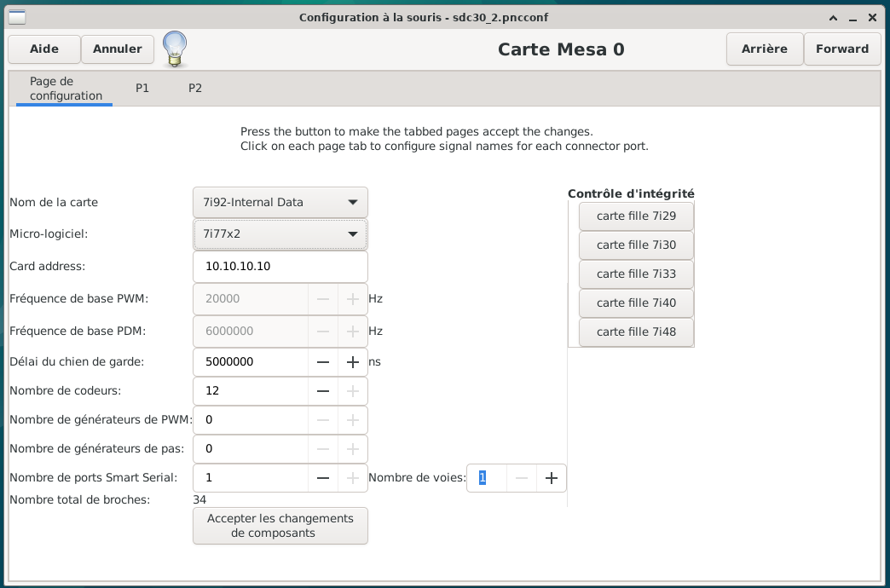Click the Nombre de codeurs value field
The width and height of the screenshot is (890, 588).
coord(251,391)
